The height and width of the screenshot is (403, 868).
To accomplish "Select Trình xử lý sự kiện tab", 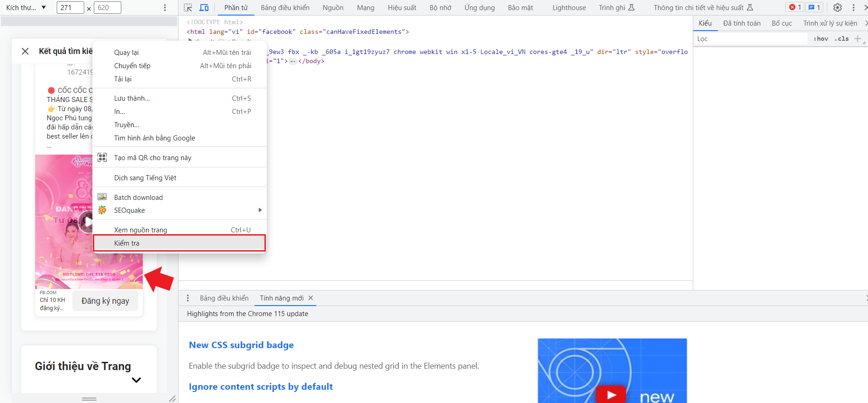I will tap(830, 23).
